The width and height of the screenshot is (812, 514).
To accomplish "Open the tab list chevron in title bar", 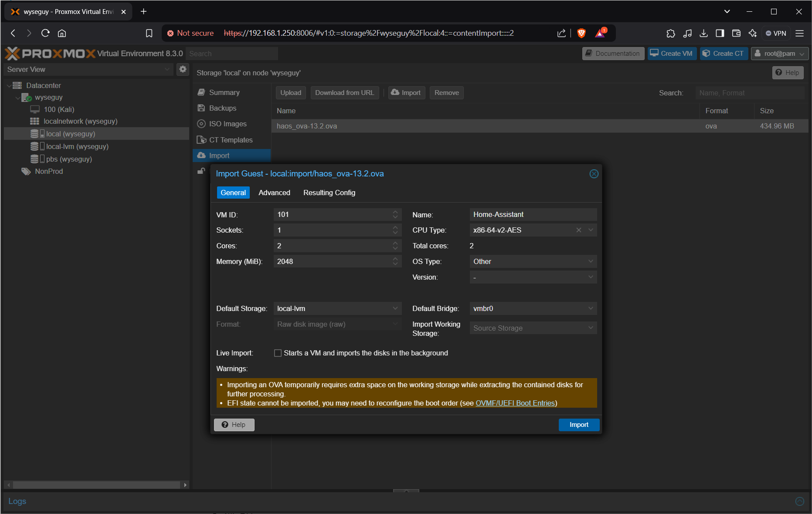I will click(x=727, y=12).
